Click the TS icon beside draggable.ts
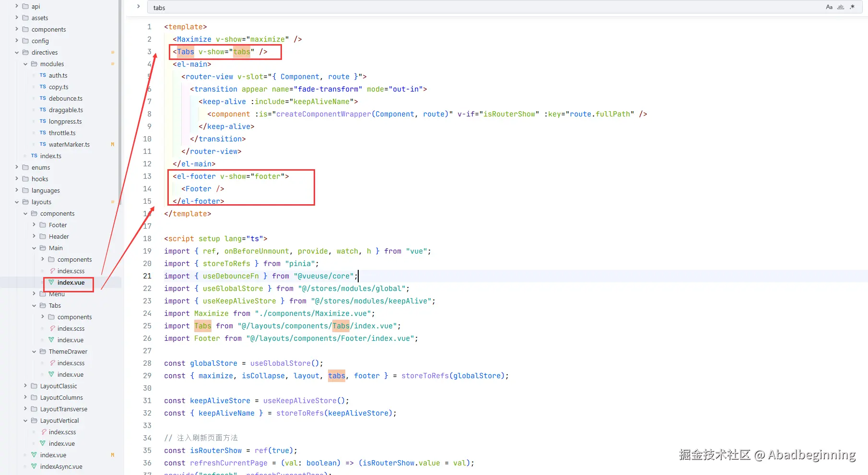868x475 pixels. (43, 110)
